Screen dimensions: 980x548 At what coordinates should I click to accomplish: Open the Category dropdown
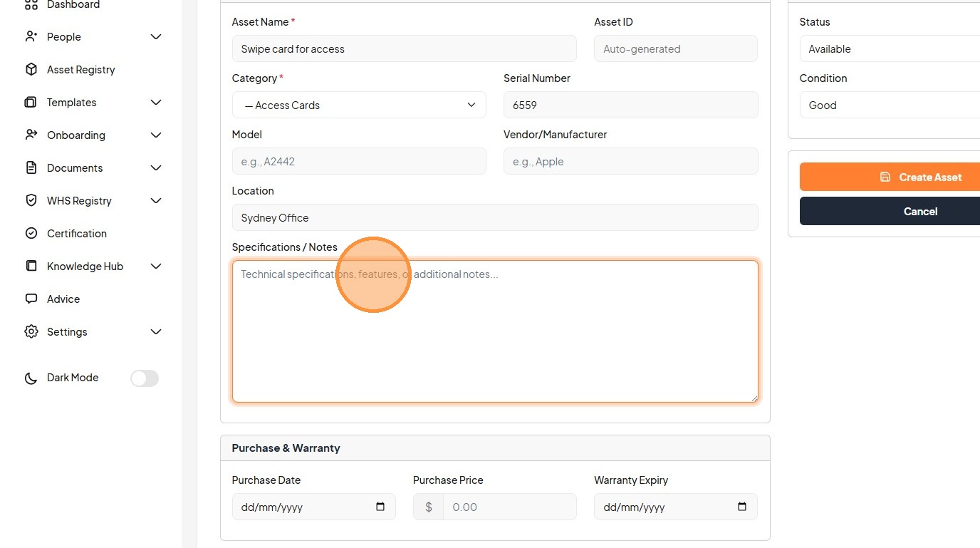pyautogui.click(x=359, y=105)
